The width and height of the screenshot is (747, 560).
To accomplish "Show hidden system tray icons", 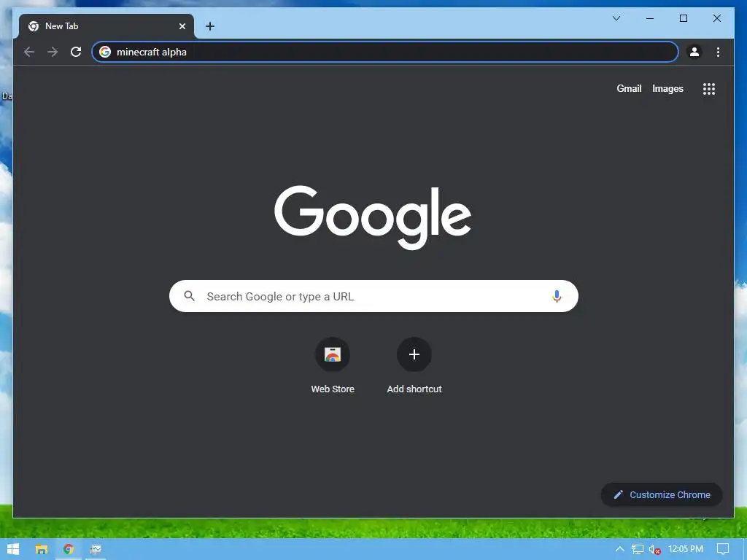I will tap(620, 549).
